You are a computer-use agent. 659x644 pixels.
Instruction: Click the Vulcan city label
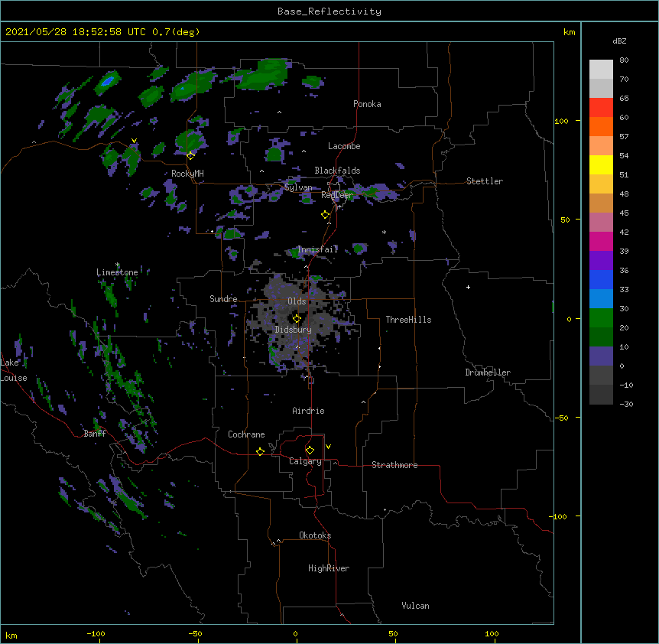(415, 606)
